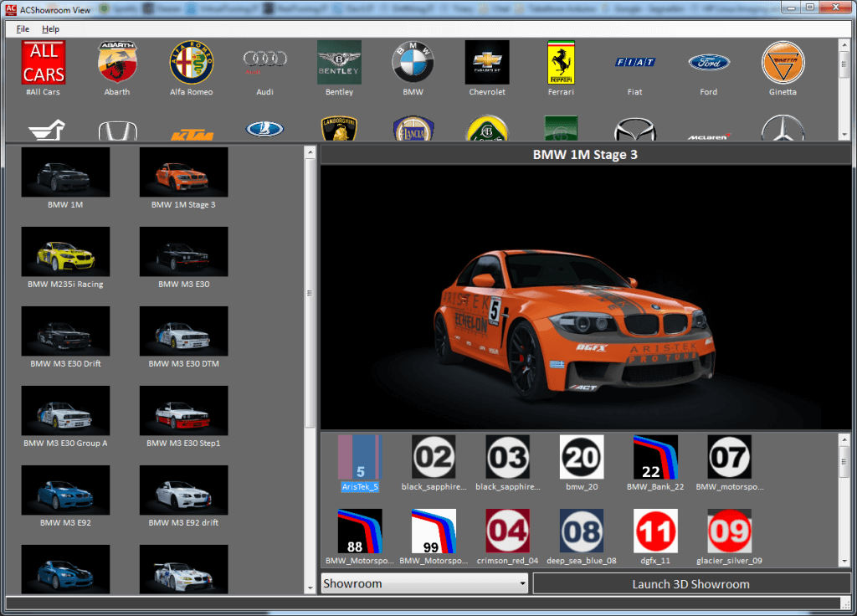Select the Lancia brand logo
The height and width of the screenshot is (616, 857).
(x=413, y=128)
